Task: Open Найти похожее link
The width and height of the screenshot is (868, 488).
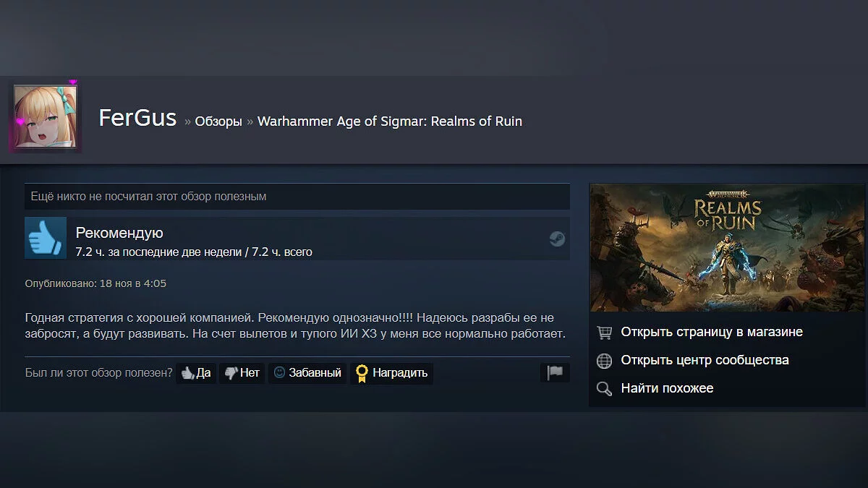Action: click(667, 388)
